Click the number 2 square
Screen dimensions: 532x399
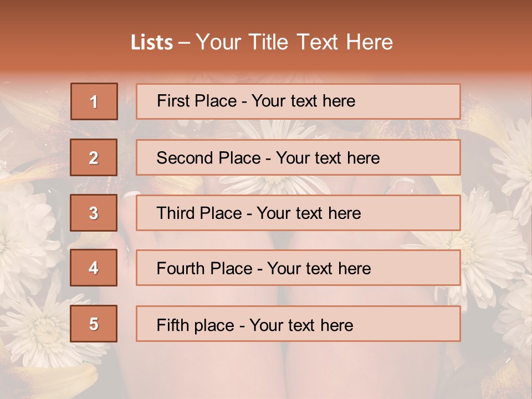click(x=94, y=157)
